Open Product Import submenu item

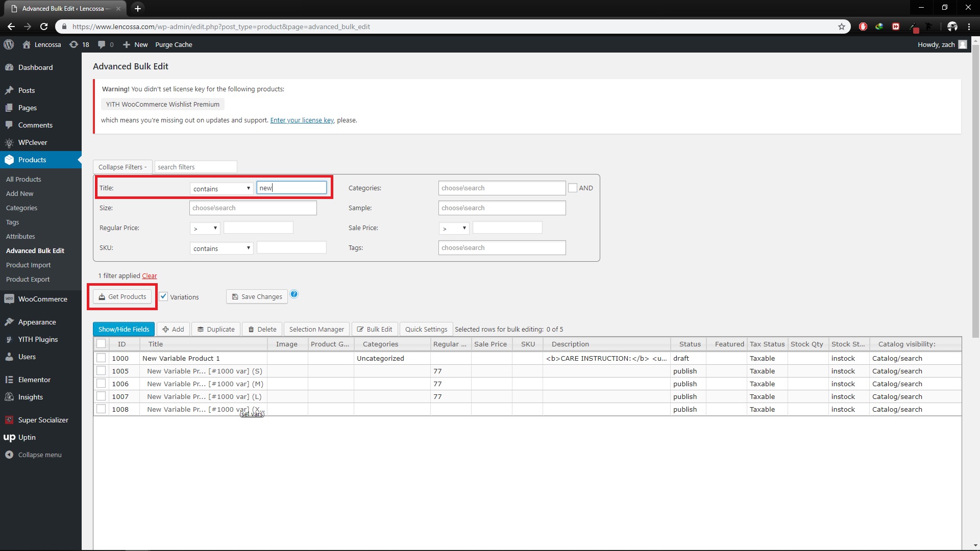pyautogui.click(x=28, y=265)
